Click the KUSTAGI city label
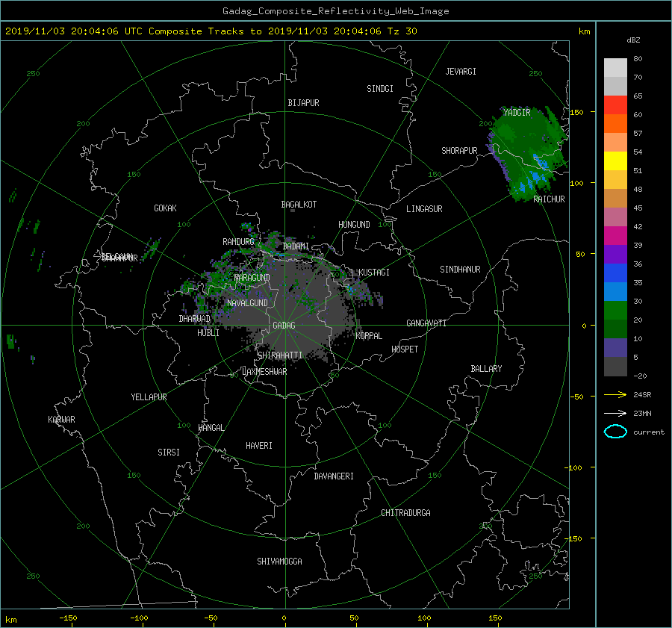Viewport: 672px width, 628px height. 374,273
